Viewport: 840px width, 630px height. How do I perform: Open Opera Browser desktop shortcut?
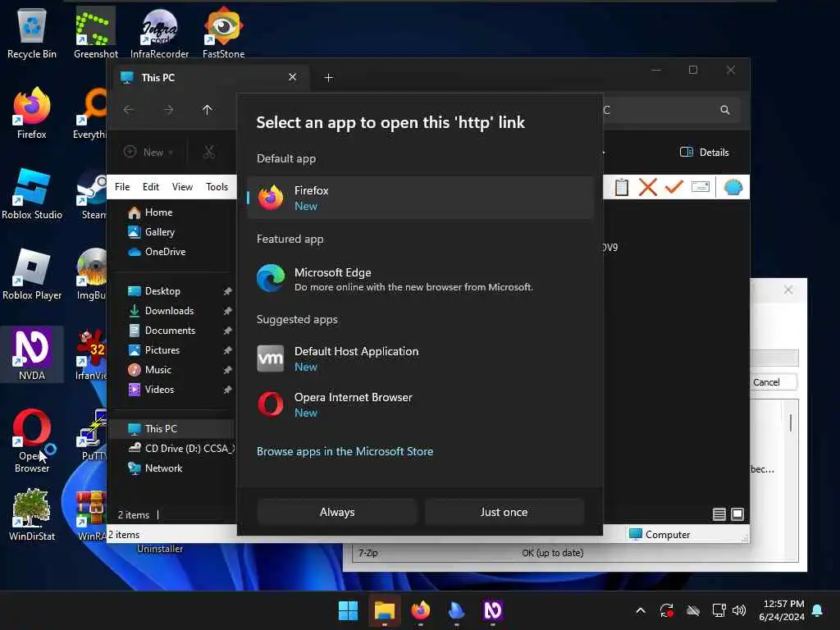point(32,441)
